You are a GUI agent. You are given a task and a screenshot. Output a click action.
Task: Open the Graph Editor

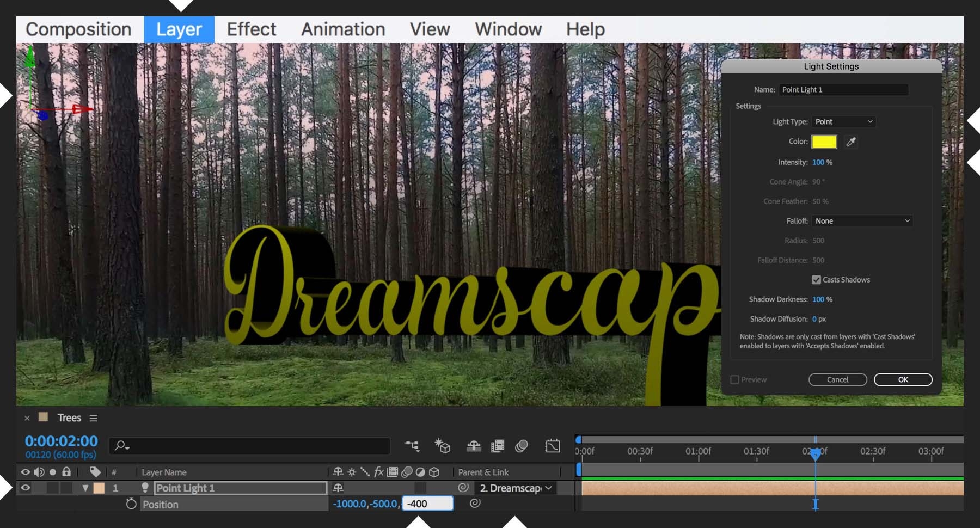click(x=553, y=446)
